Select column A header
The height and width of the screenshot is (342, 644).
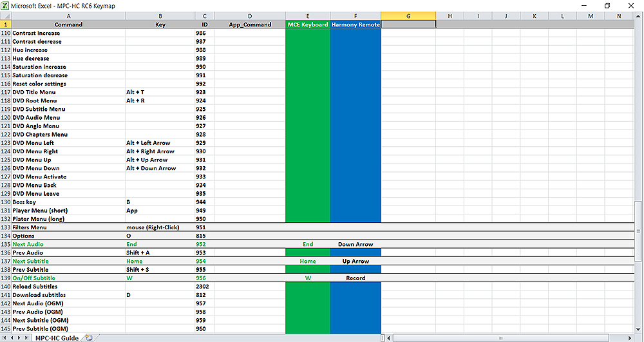coord(68,16)
